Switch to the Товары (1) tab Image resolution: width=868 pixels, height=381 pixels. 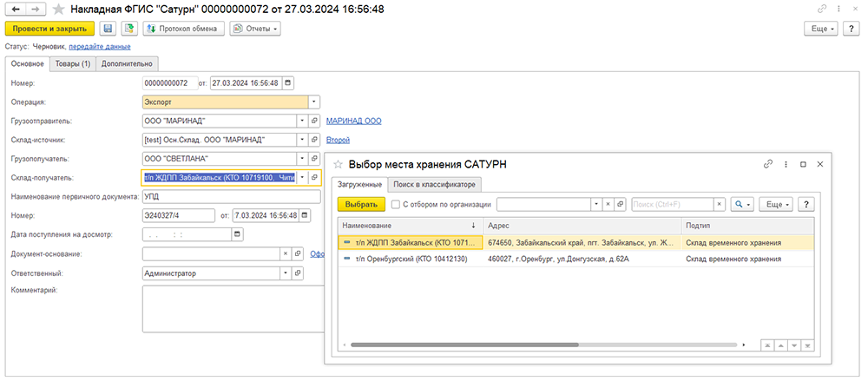(x=73, y=64)
